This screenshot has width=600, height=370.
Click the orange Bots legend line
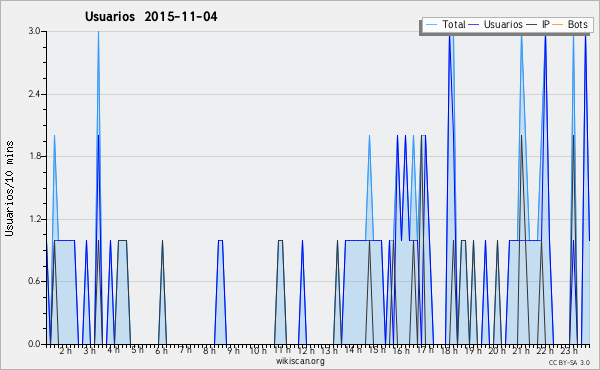coord(558,25)
